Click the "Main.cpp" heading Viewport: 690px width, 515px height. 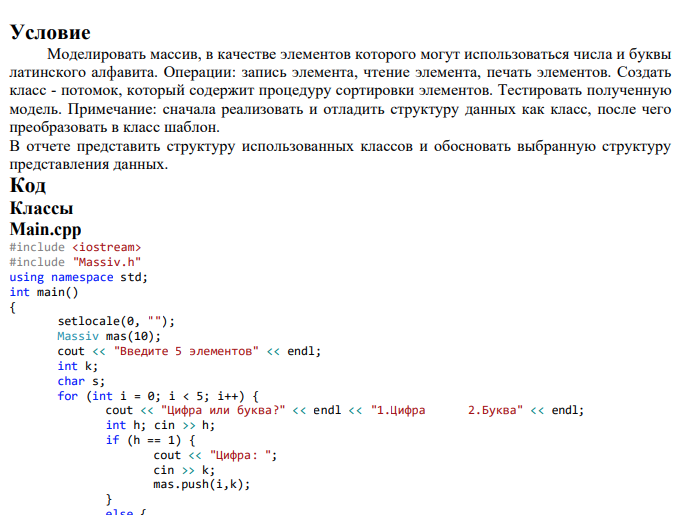(x=45, y=229)
